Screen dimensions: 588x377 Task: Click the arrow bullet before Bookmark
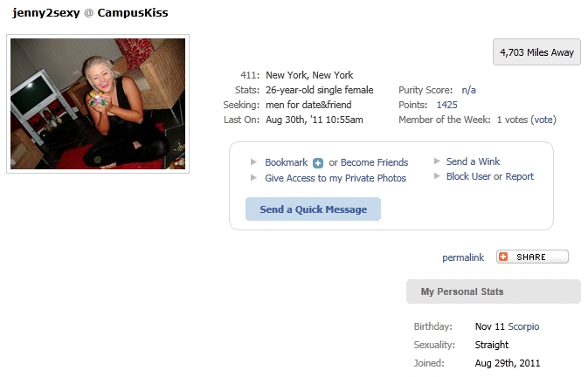(x=254, y=162)
